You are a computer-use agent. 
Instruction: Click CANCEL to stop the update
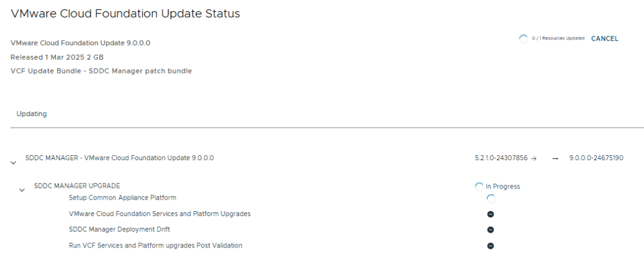604,39
